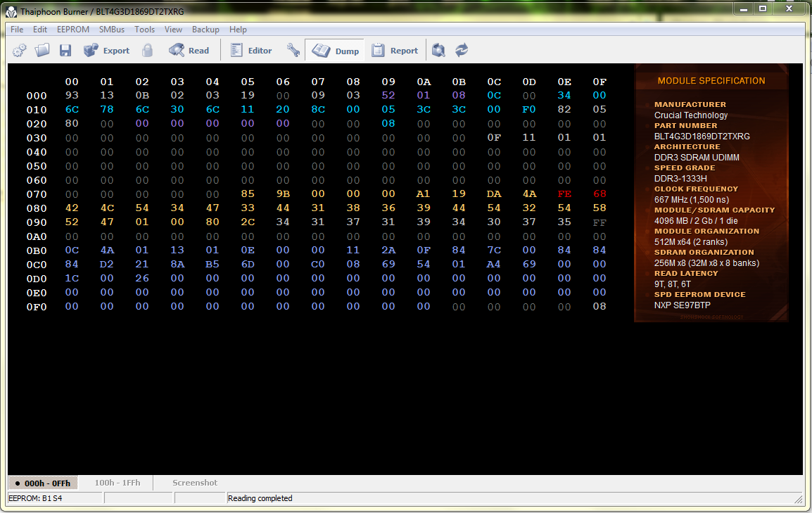The width and height of the screenshot is (812, 513).
Task: Click the gears settings icon in toolbar
Action: [20, 50]
